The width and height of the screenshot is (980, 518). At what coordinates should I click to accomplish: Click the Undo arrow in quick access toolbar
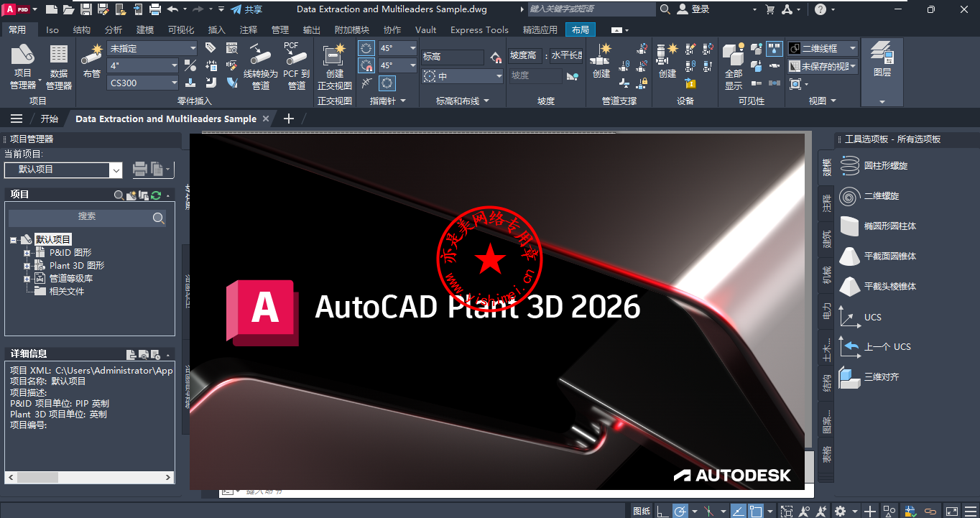tap(172, 9)
